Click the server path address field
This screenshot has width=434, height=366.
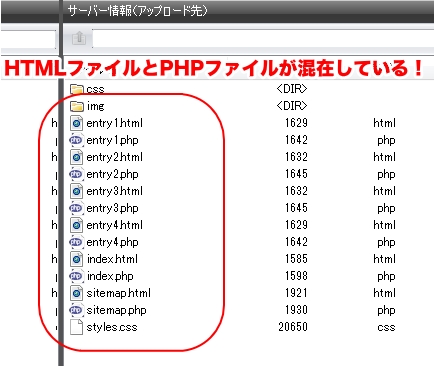click(x=263, y=38)
